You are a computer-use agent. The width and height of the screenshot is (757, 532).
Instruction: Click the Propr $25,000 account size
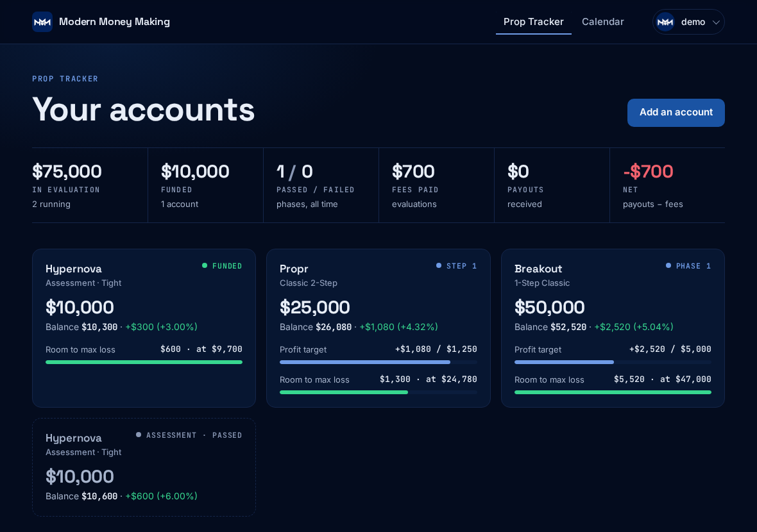(x=315, y=307)
